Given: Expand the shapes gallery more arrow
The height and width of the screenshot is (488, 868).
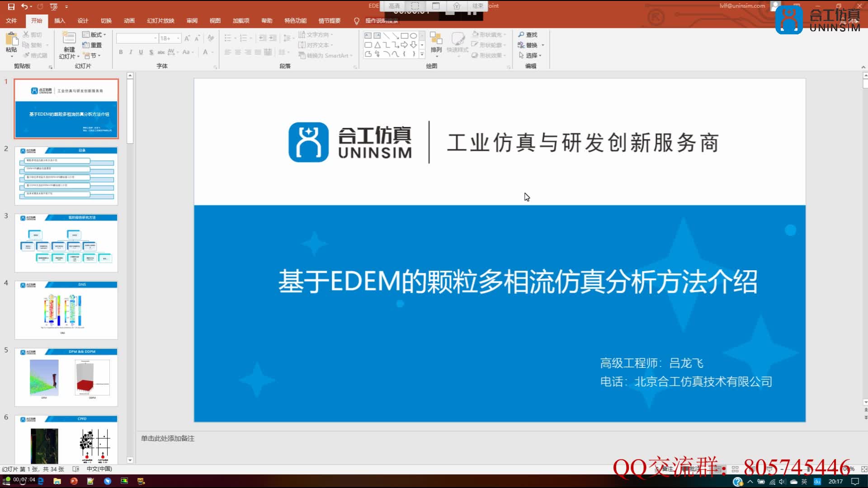Looking at the screenshot, I should click(422, 54).
